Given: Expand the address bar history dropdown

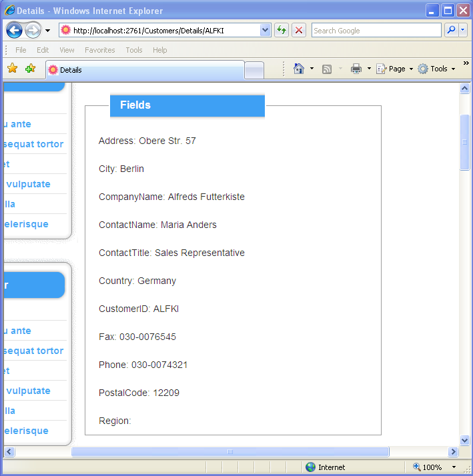Looking at the screenshot, I should (x=266, y=31).
